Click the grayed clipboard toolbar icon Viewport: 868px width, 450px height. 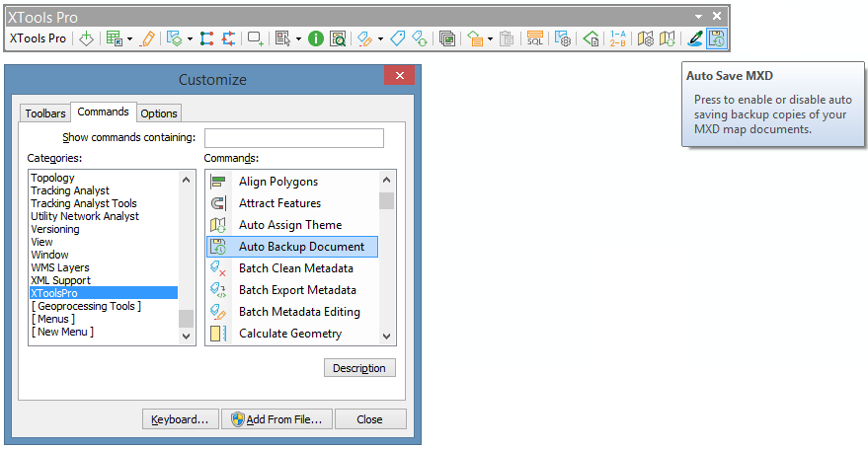(507, 38)
